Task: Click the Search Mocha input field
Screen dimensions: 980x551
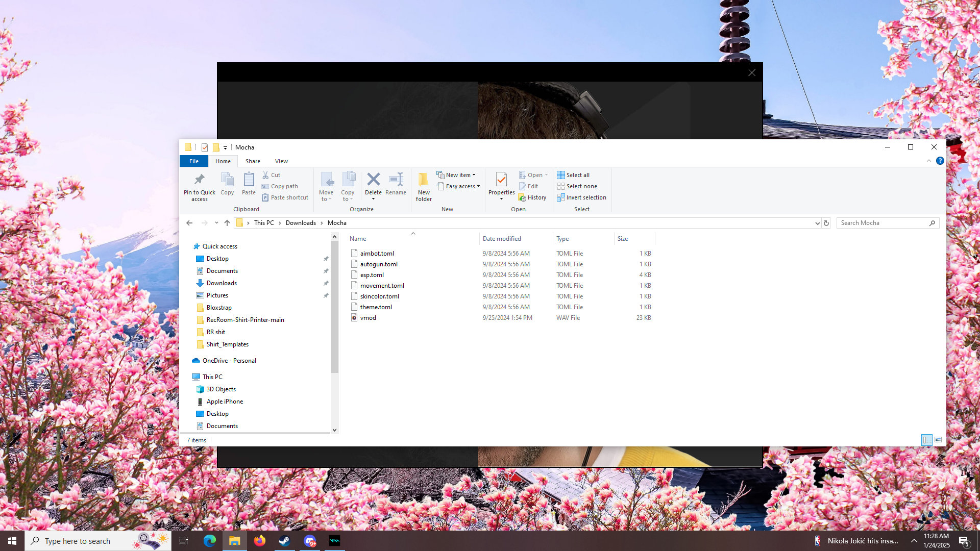Action: click(x=883, y=223)
